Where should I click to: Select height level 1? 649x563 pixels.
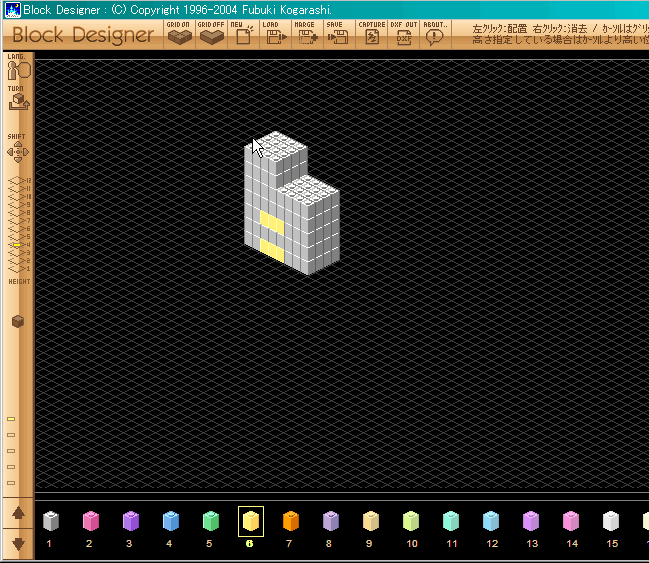pos(19,269)
